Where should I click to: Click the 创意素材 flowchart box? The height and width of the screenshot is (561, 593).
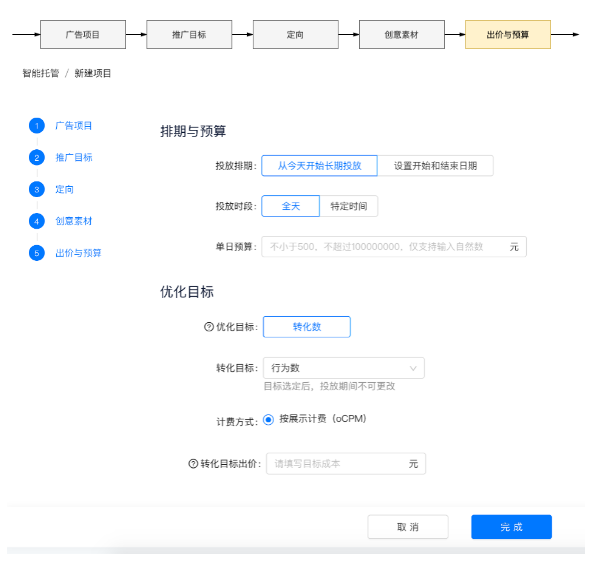402,34
